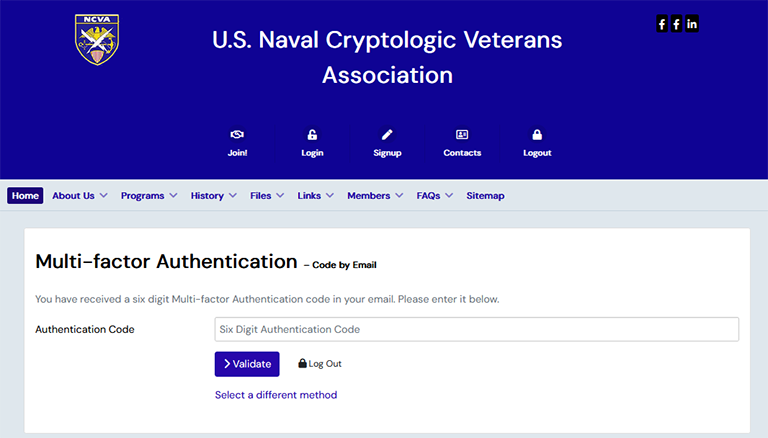Click the first Facebook icon
This screenshot has height=438, width=768.
[662, 24]
